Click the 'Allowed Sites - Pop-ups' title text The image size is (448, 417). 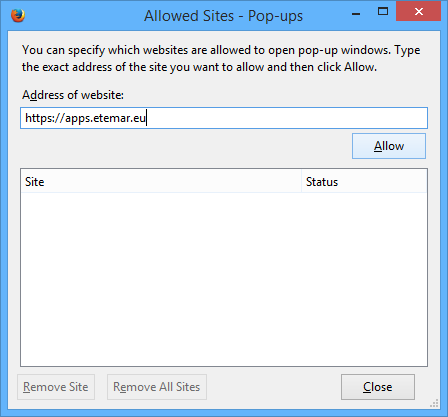coord(223,16)
